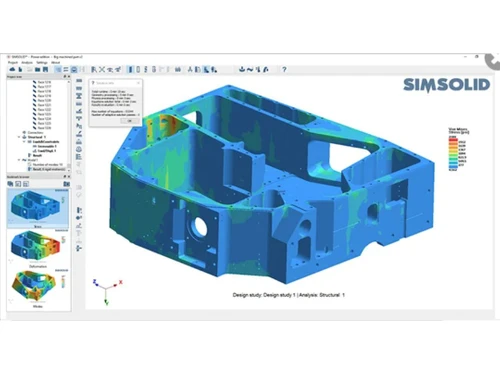Select Face 1226 in project tree
This screenshot has height=375, width=500.
44,128
